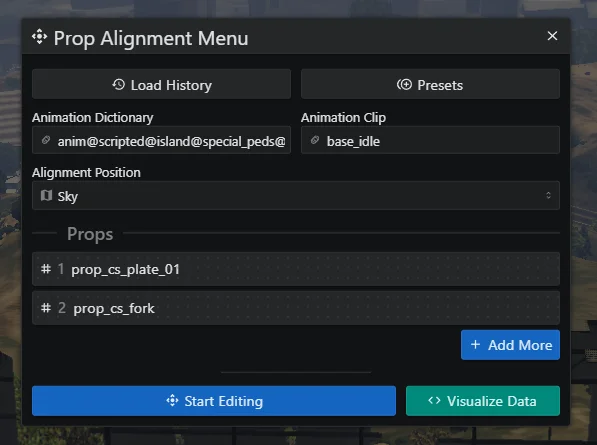Click the Presets plus-circle icon

click(x=404, y=85)
